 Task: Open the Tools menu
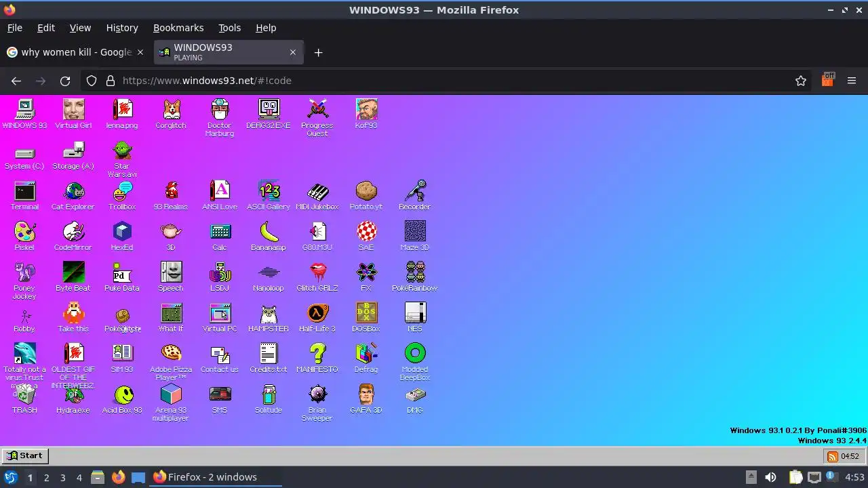click(x=229, y=28)
